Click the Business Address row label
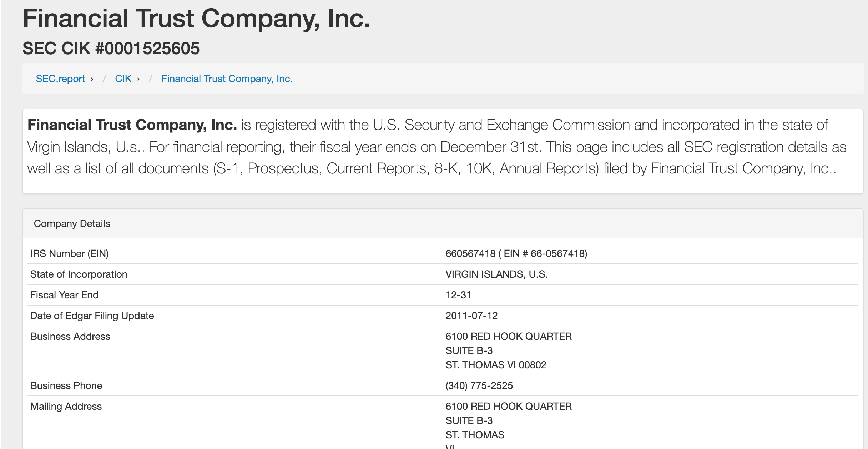 point(70,336)
